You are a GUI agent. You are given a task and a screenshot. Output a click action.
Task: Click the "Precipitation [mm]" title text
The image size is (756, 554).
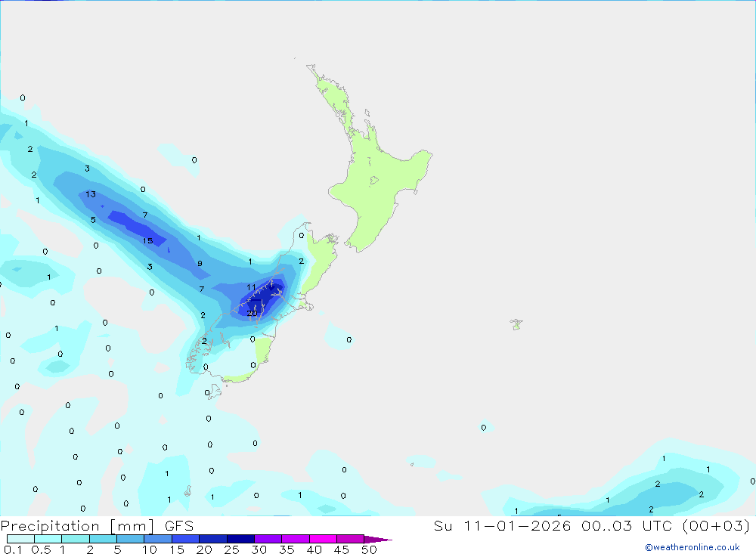tap(77, 526)
